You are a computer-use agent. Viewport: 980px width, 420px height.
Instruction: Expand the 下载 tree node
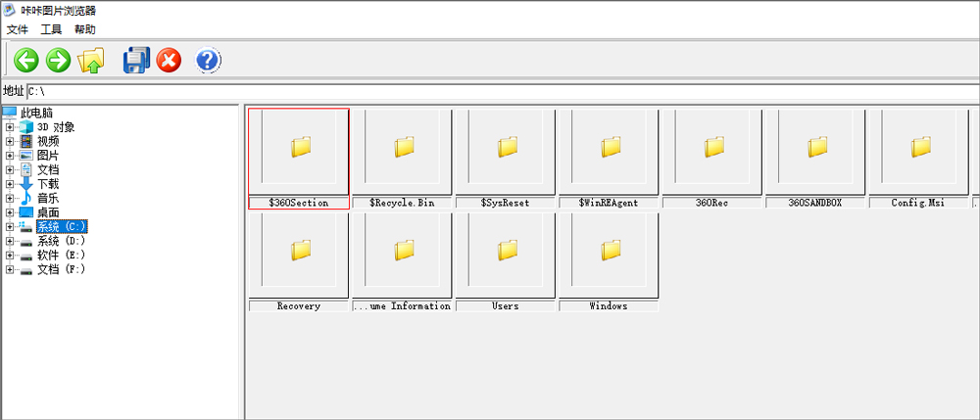tap(10, 184)
